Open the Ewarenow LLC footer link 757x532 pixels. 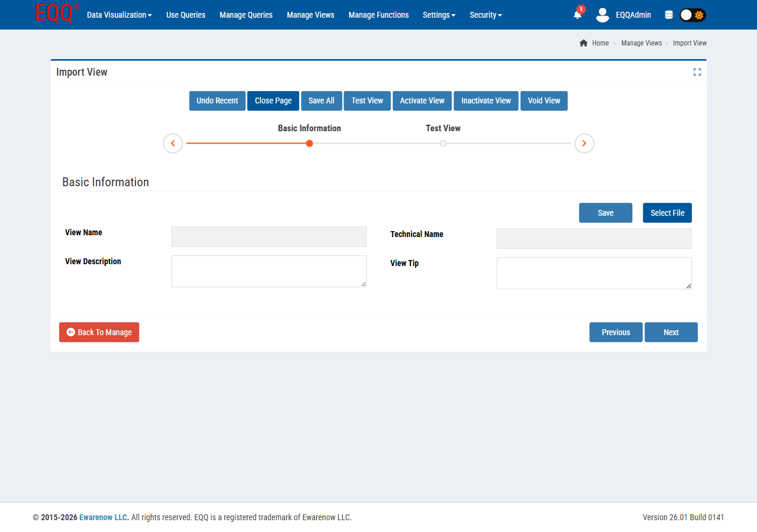pyautogui.click(x=103, y=517)
